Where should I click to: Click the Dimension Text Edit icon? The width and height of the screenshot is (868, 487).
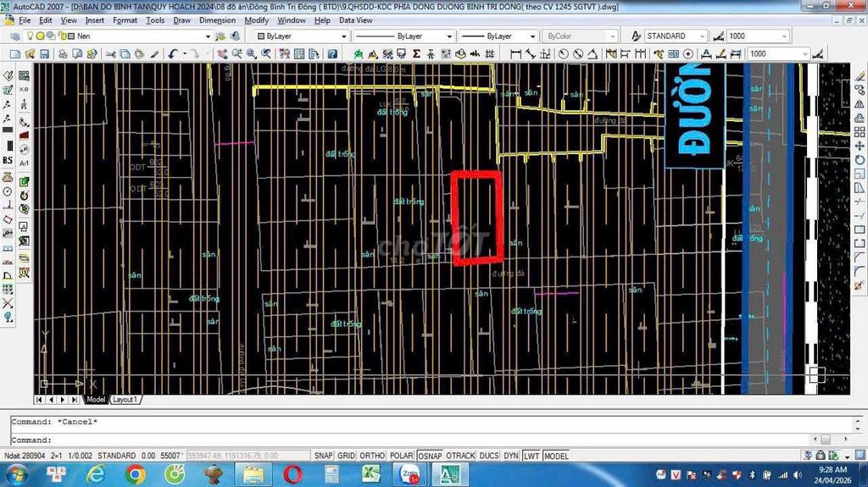(721, 53)
